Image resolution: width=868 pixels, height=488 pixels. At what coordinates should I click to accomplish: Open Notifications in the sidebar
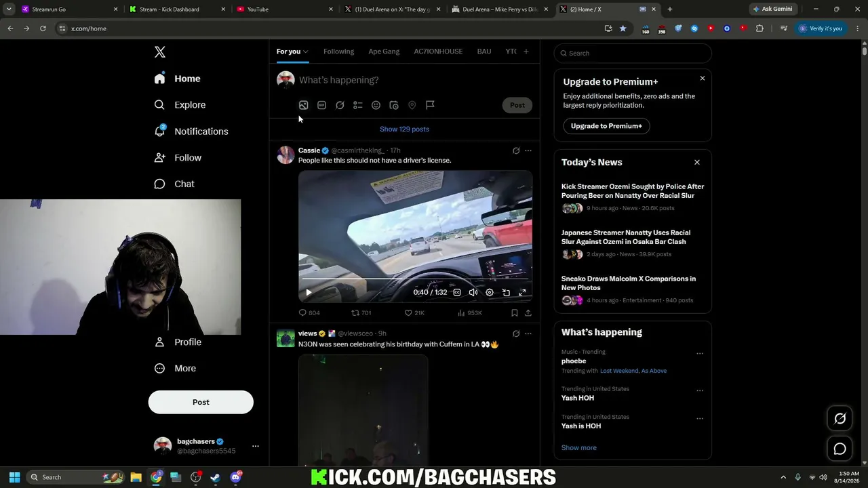[x=191, y=131]
